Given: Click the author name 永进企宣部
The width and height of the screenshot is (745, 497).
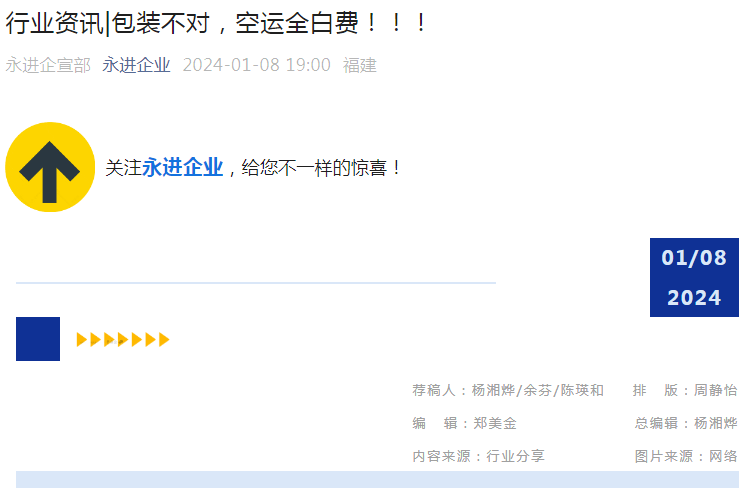Looking at the screenshot, I should [48, 65].
